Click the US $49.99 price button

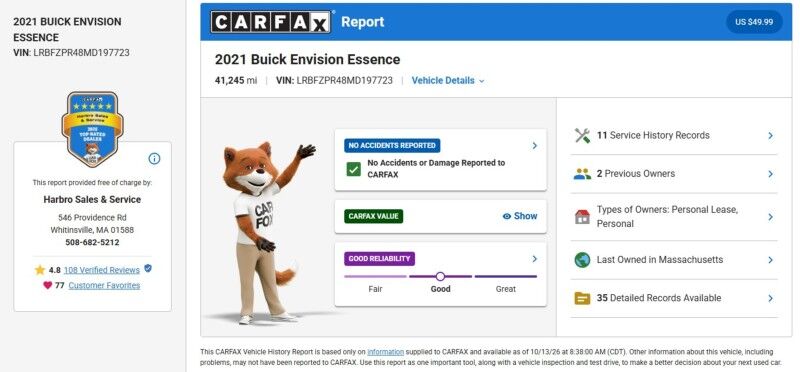click(x=754, y=22)
